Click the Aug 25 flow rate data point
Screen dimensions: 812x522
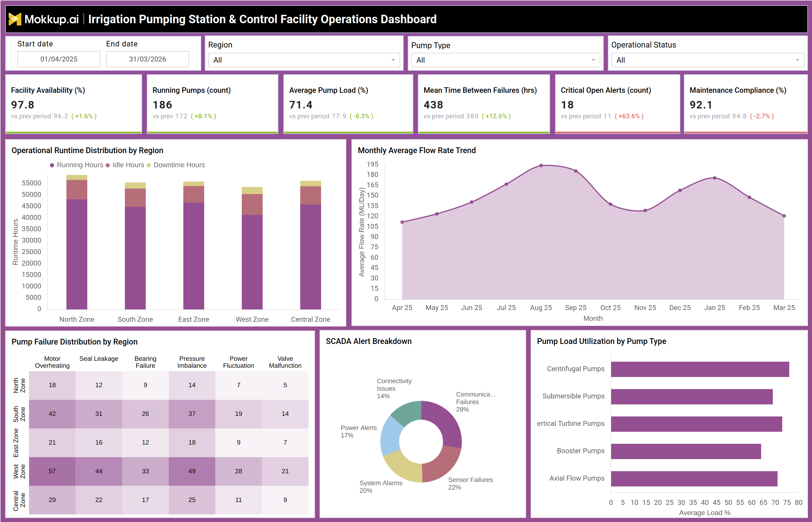click(x=541, y=166)
